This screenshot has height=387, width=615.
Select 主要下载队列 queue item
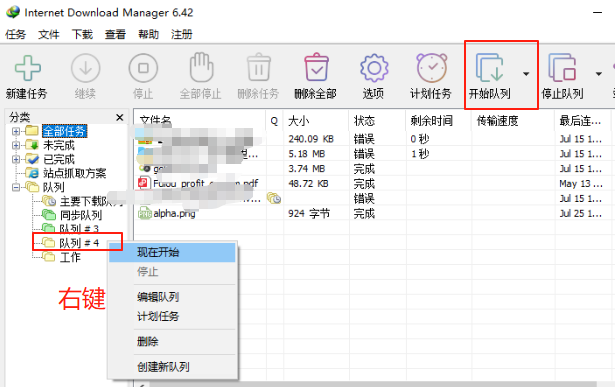(x=91, y=202)
